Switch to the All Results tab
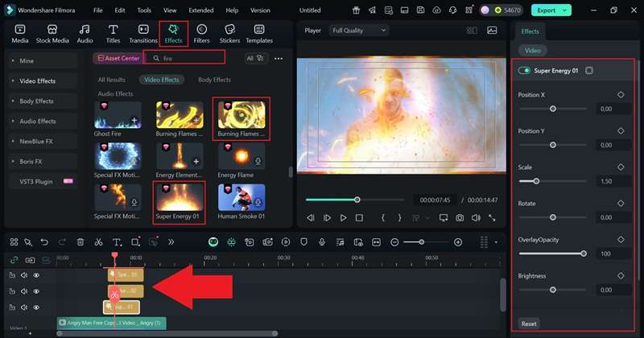Viewport: 644px width, 338px height. click(112, 80)
